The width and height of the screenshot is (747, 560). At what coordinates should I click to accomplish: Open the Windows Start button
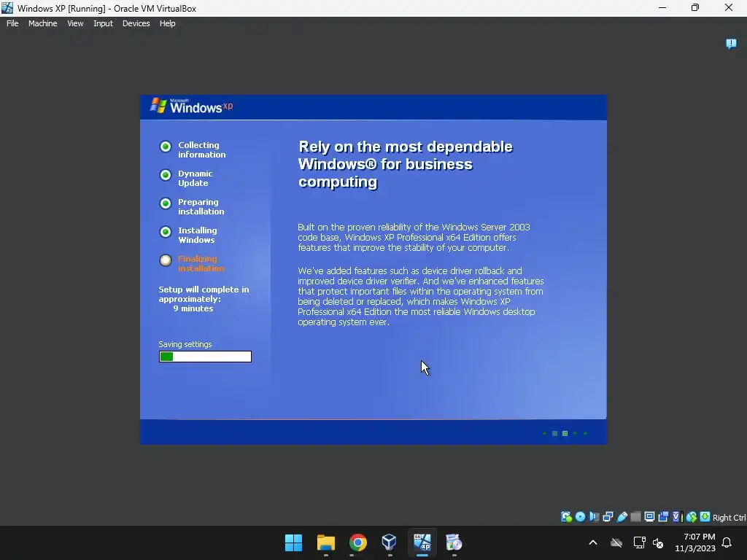click(x=293, y=542)
